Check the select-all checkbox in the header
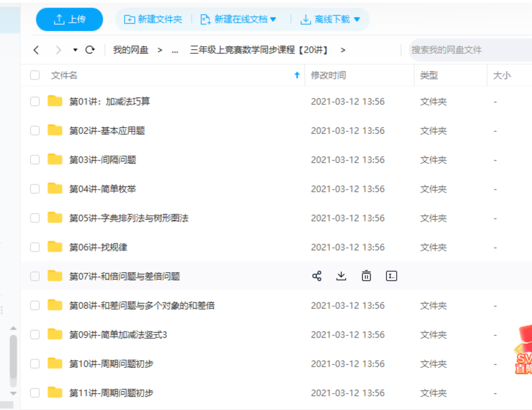The height and width of the screenshot is (410, 532). tap(35, 75)
